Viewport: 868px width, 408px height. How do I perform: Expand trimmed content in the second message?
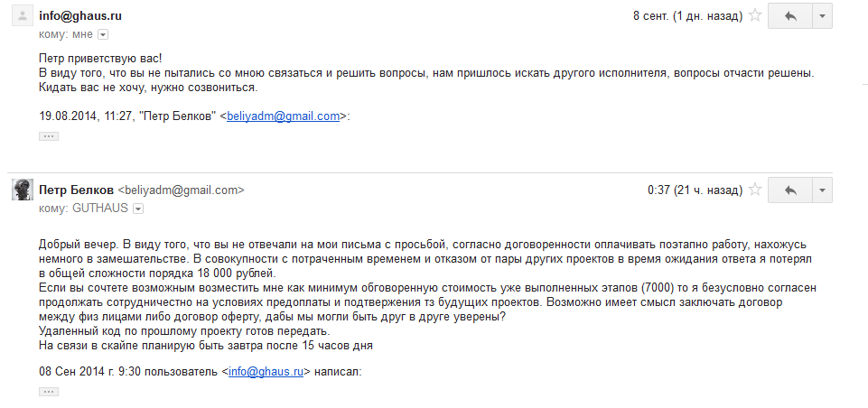tap(49, 391)
